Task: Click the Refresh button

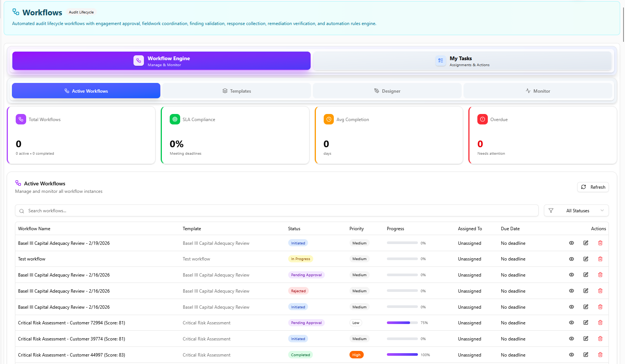Action: (593, 187)
